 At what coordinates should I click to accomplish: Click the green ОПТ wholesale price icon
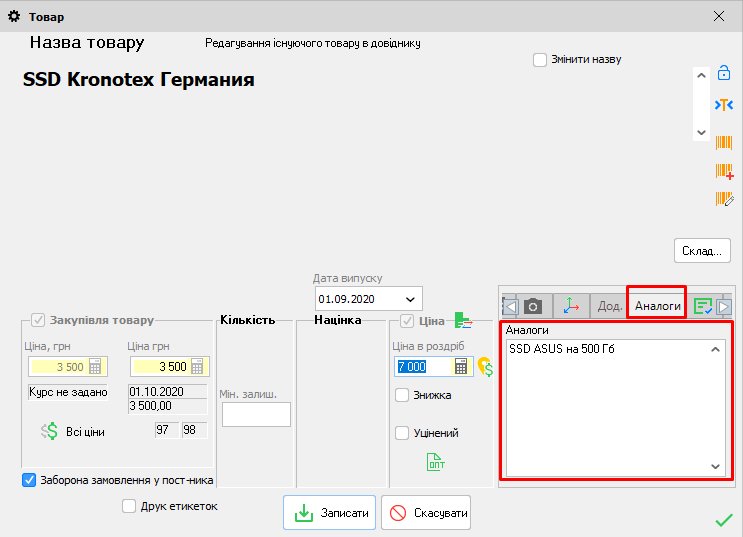point(436,462)
